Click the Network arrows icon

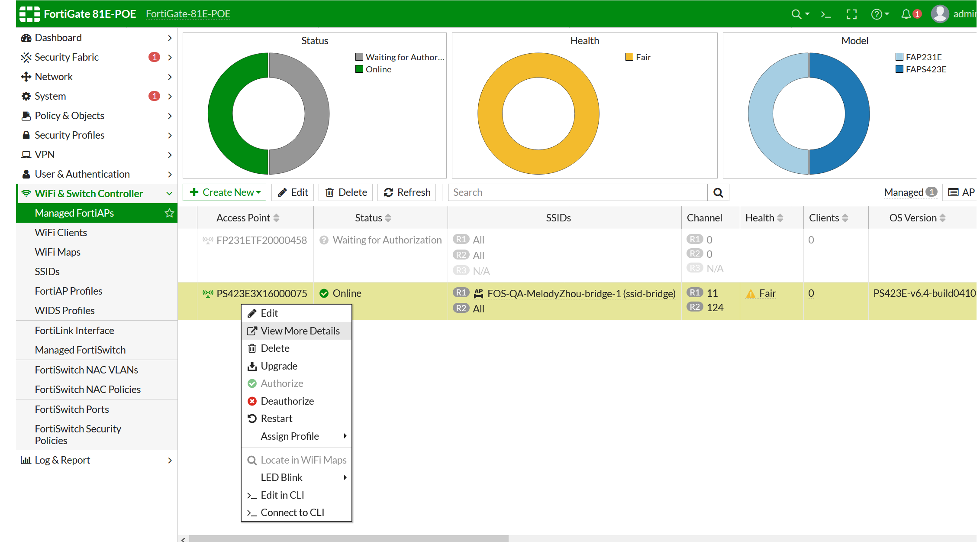(26, 77)
